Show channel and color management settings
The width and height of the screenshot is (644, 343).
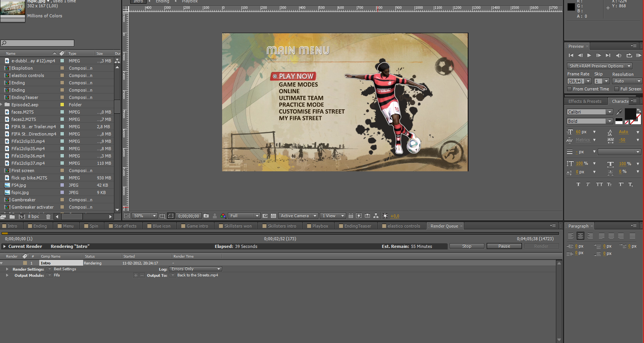[x=223, y=216]
